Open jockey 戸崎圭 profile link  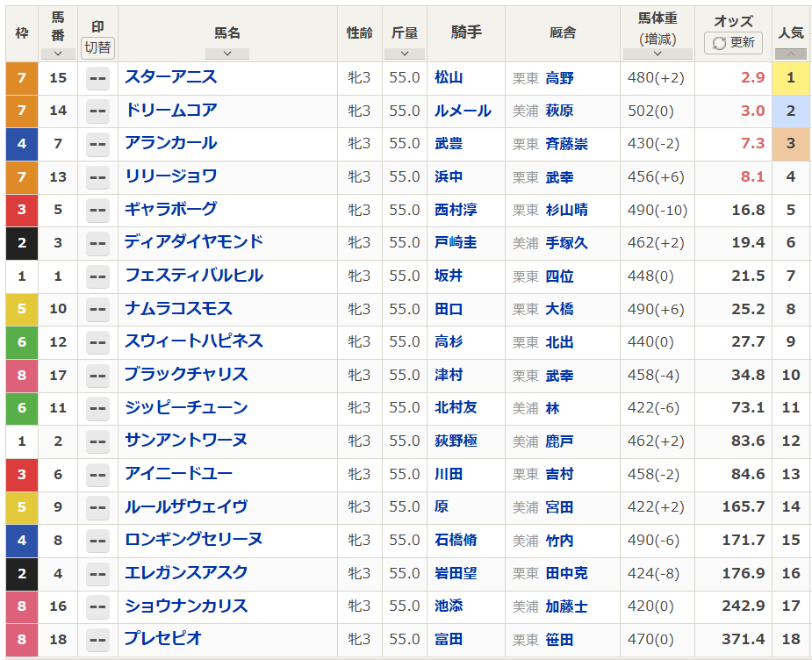[456, 242]
